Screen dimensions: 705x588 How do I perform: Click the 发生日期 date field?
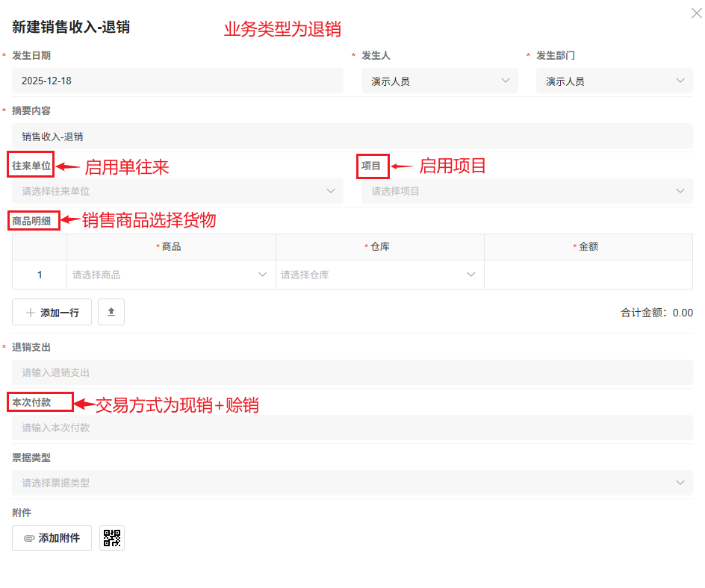(178, 81)
